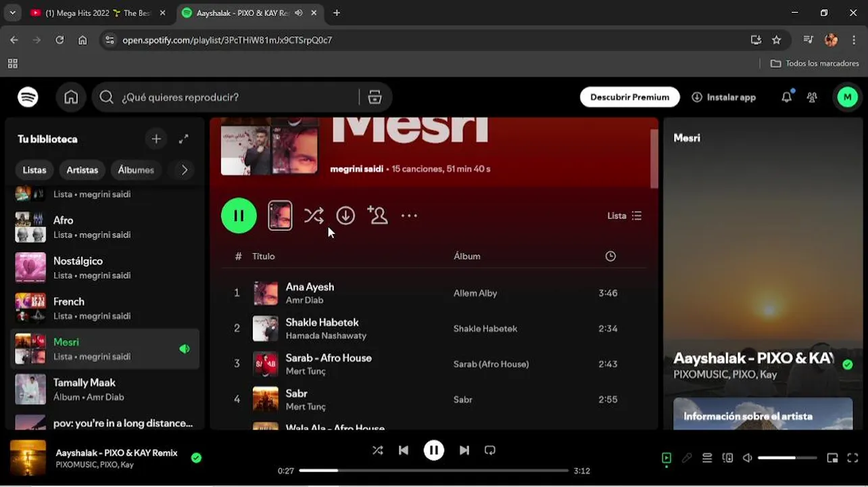Bookmark this page with star icon
Viewport: 868px width, 487px height.
776,40
